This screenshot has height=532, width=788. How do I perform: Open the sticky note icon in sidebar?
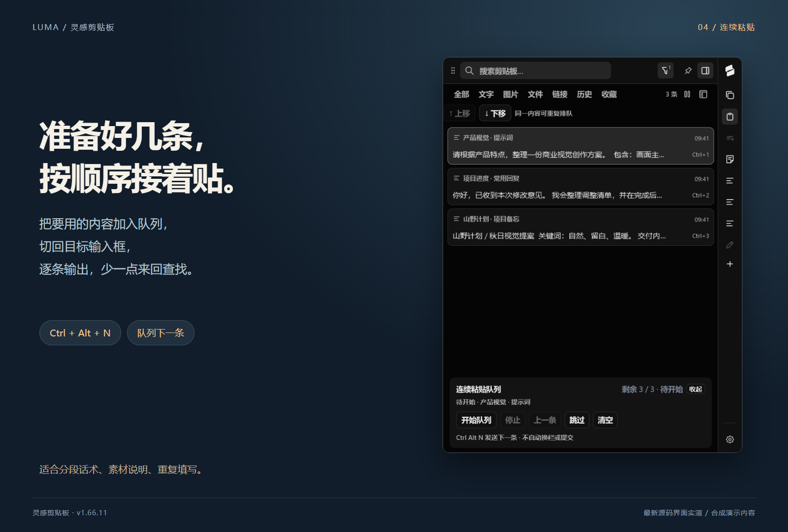point(730,159)
